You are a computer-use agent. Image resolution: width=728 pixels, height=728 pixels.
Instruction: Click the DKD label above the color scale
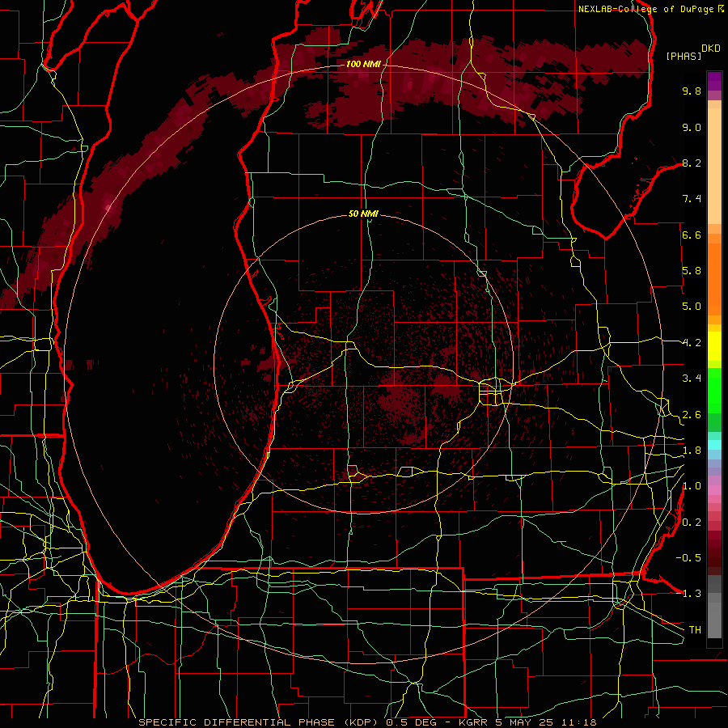pos(711,49)
